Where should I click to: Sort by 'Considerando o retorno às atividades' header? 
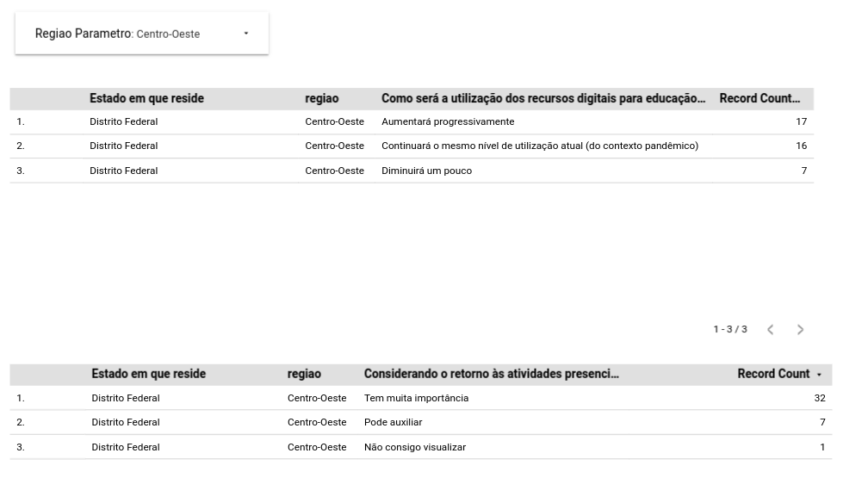point(491,375)
